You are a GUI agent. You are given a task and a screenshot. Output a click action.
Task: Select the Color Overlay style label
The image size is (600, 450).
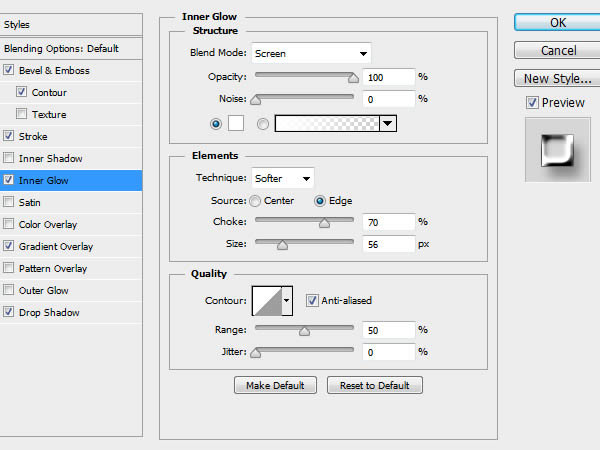[48, 224]
